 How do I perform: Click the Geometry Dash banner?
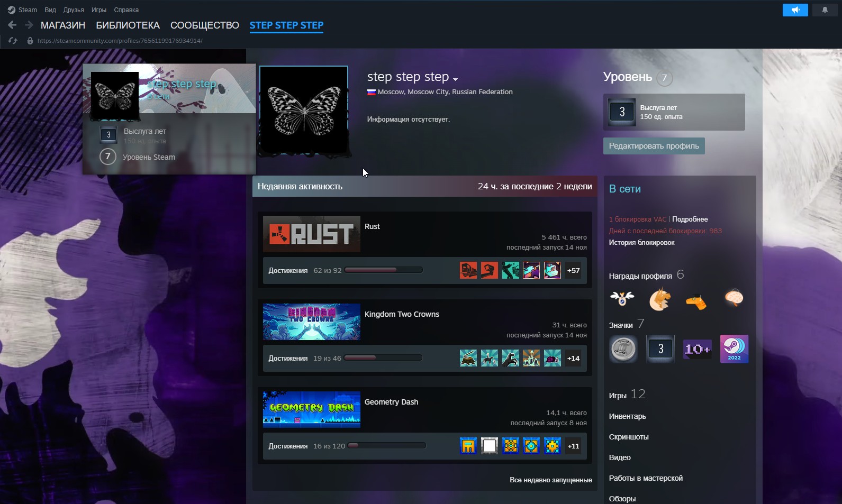(x=312, y=409)
